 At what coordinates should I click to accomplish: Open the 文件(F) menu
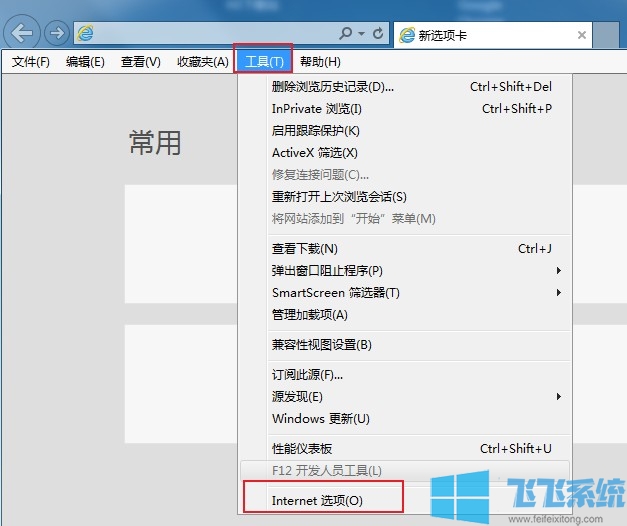[x=31, y=62]
